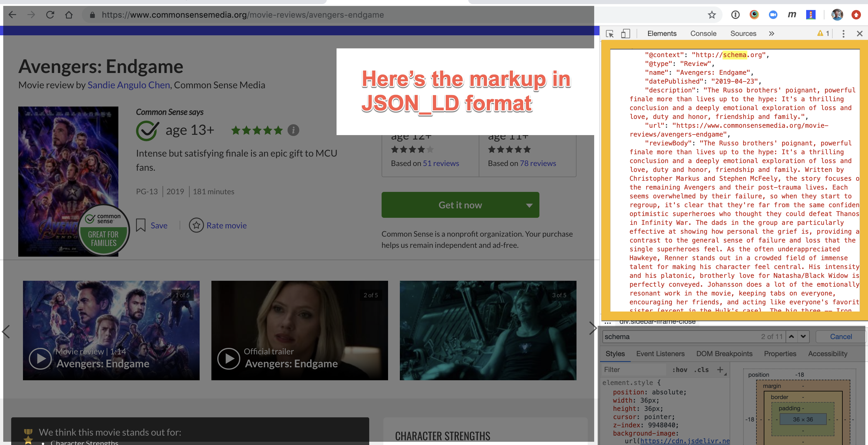Open the colorful round extension icon
This screenshot has width=868, height=445.
click(754, 15)
